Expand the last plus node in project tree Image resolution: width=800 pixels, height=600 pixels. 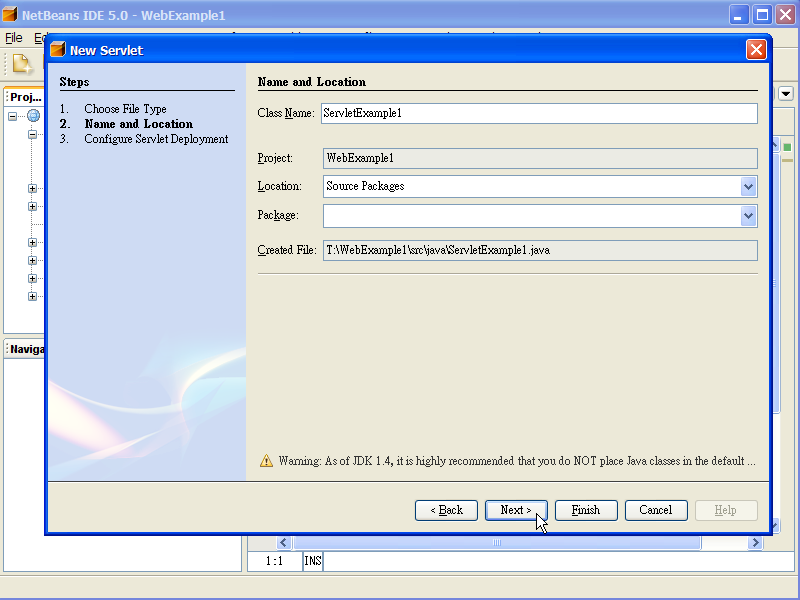tap(32, 296)
